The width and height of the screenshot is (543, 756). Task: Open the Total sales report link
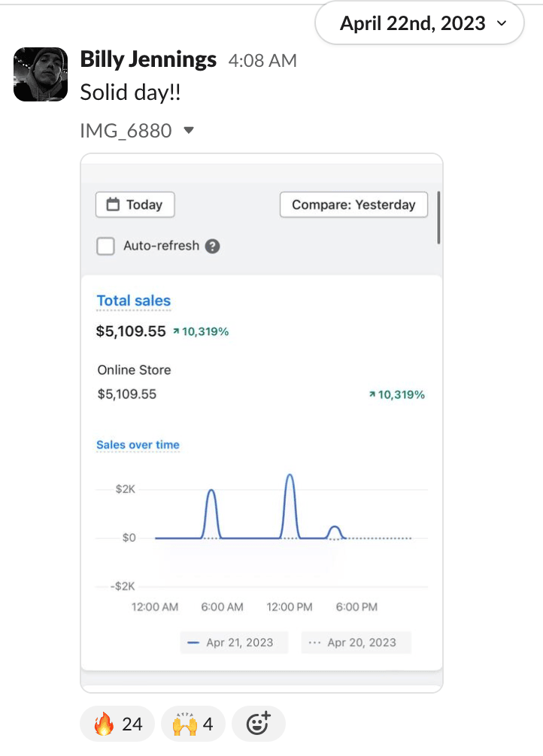(134, 301)
